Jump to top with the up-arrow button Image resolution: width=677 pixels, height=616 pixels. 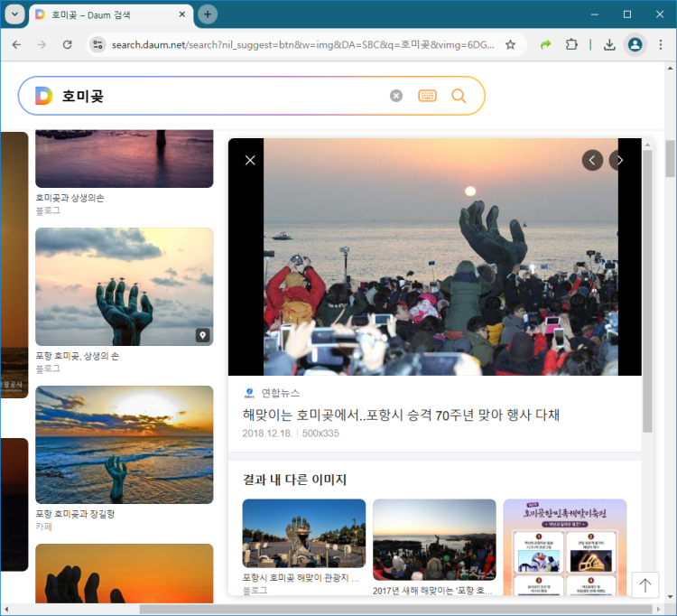[645, 585]
